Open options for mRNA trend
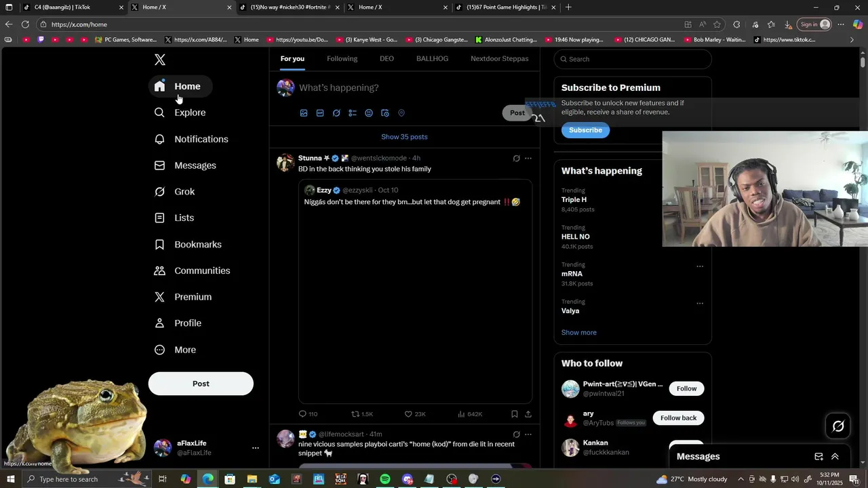This screenshot has height=488, width=868. 700,266
